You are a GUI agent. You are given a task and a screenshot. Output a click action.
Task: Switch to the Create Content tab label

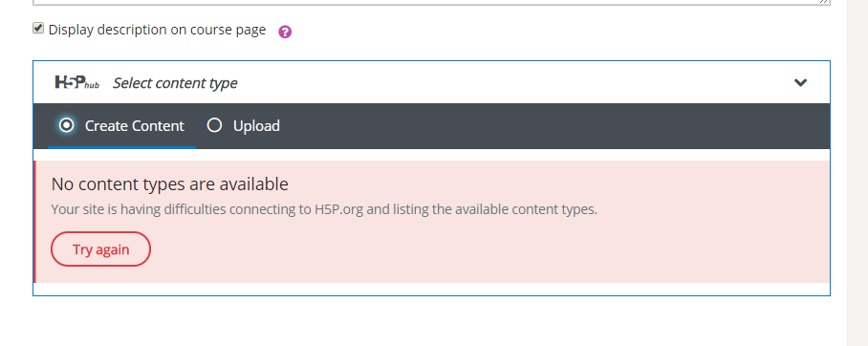tap(135, 126)
